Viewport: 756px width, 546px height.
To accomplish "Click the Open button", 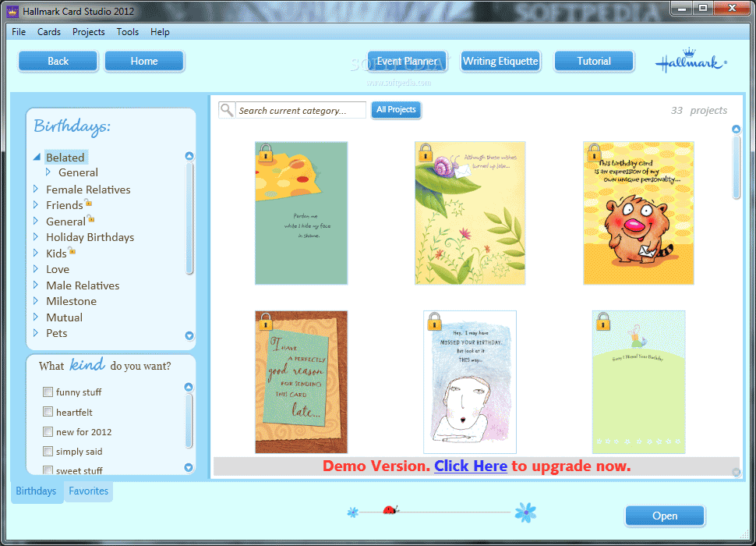I will (665, 516).
